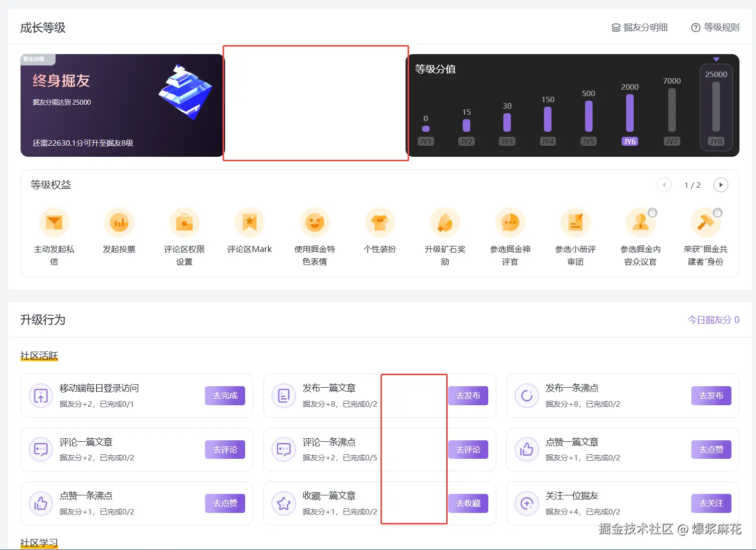Click the triangle marker above the JY8 bar

pyautogui.click(x=716, y=59)
